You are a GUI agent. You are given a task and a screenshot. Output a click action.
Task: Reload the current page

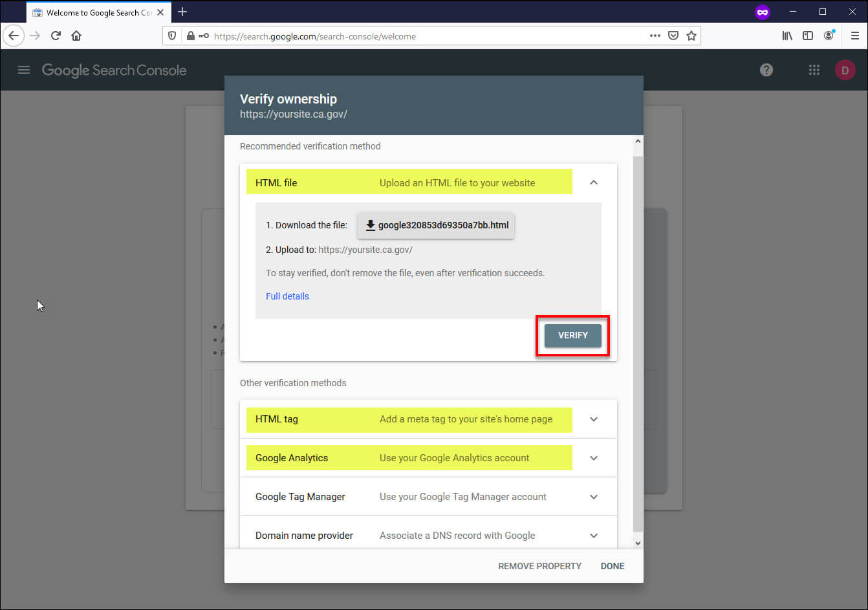56,36
